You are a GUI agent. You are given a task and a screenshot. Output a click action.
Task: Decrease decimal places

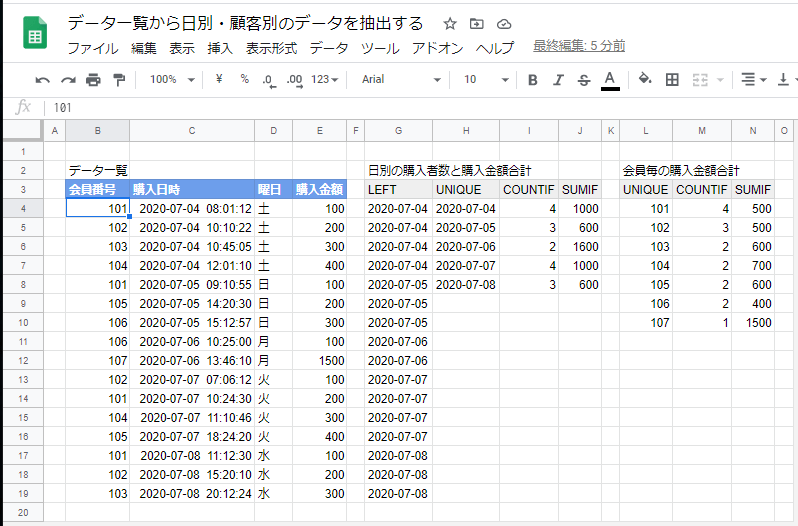(x=269, y=80)
